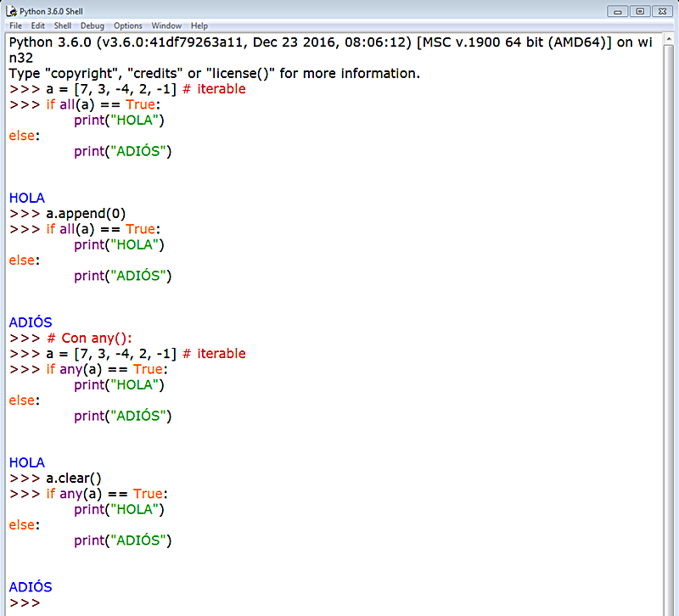The image size is (679, 616).
Task: Open the Debug menu
Action: coord(93,26)
